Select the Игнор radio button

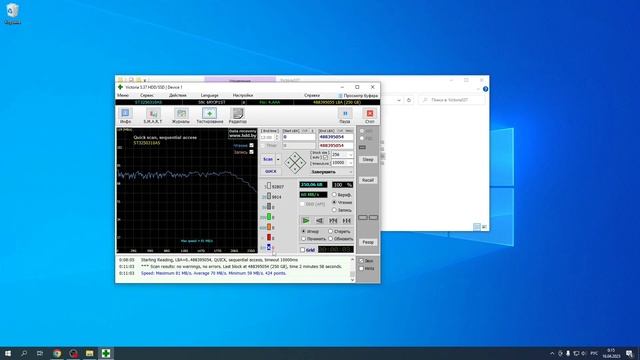303,231
